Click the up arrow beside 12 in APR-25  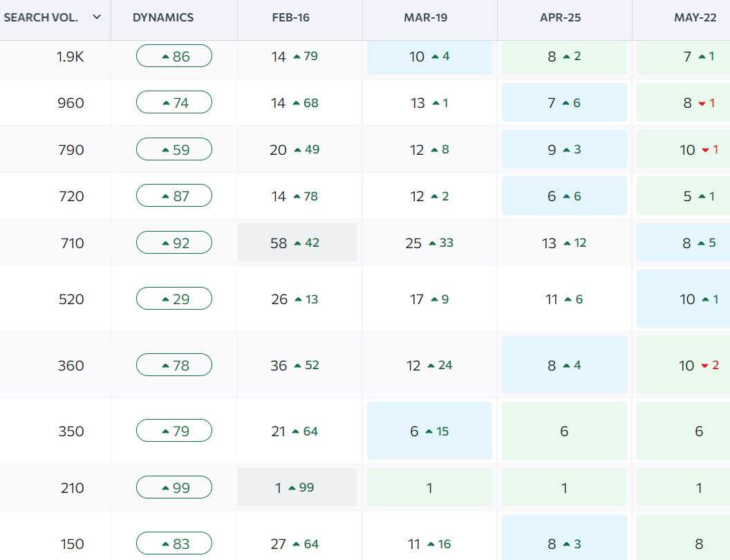point(567,243)
